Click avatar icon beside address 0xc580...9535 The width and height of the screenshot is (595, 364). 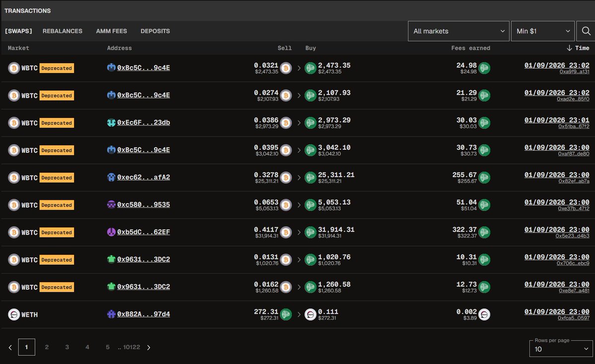tap(111, 204)
